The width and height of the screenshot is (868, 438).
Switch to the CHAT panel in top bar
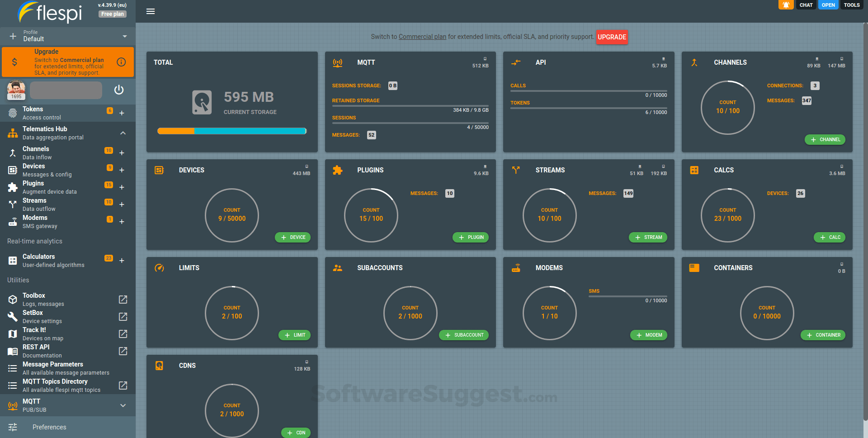[806, 5]
